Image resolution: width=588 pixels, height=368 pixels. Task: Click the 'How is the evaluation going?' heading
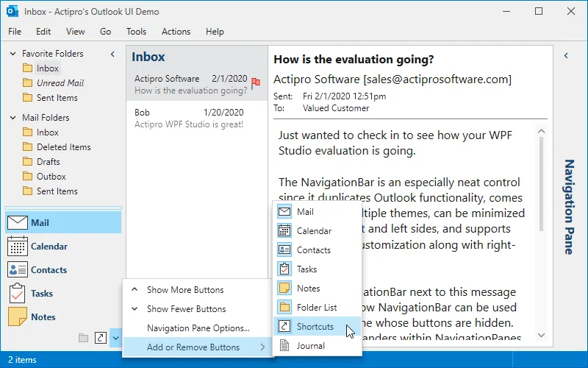354,60
